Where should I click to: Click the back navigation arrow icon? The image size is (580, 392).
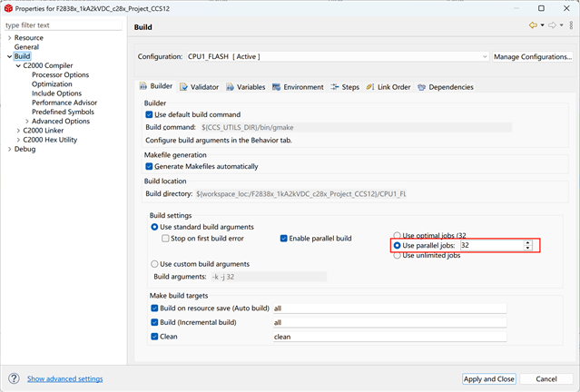[x=533, y=25]
